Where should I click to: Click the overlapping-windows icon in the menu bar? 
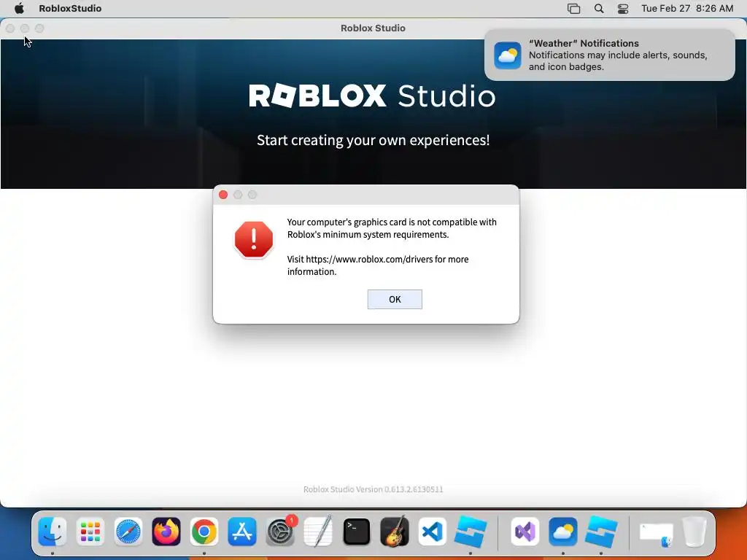click(x=573, y=8)
